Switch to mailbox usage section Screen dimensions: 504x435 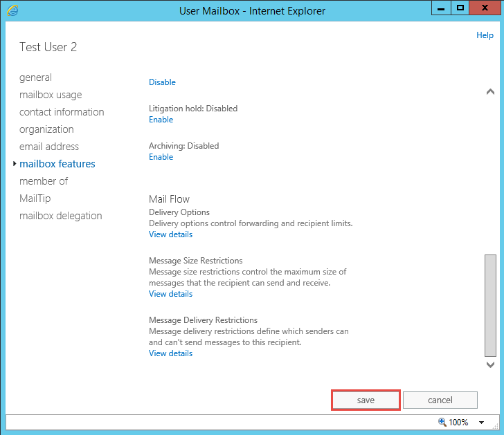[x=51, y=95]
